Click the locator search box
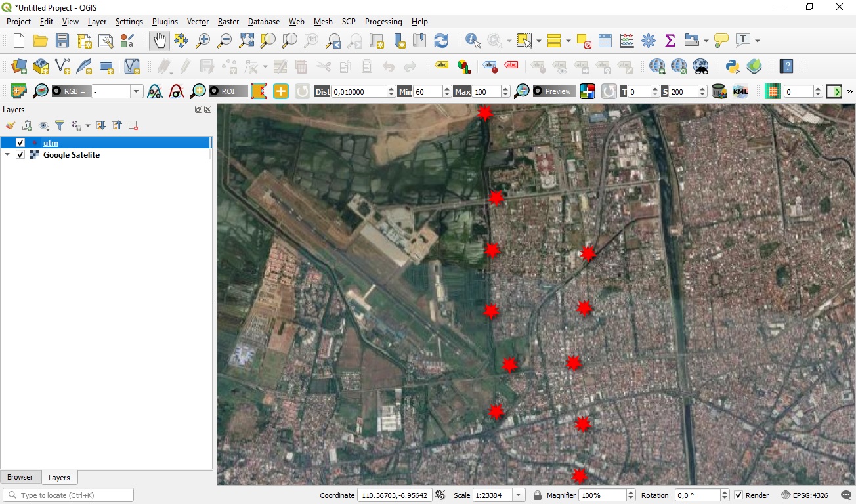 pyautogui.click(x=68, y=495)
